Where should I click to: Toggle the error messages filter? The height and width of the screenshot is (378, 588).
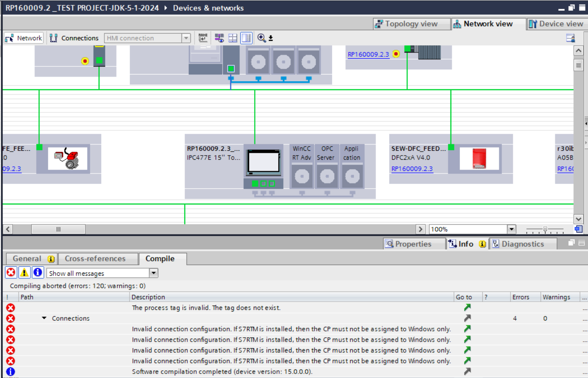click(x=11, y=273)
